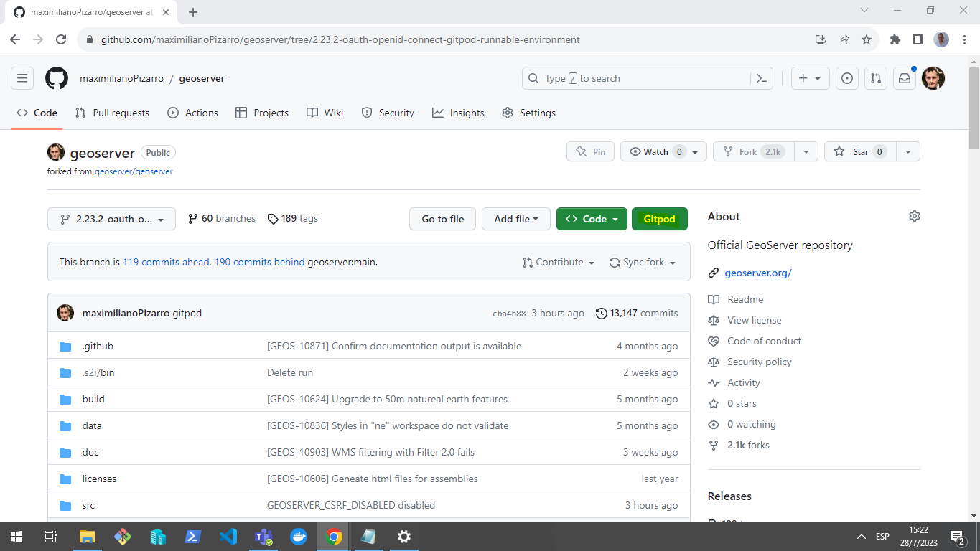The image size is (980, 551).
Task: Open Chrome three-dot menu
Action: click(964, 39)
